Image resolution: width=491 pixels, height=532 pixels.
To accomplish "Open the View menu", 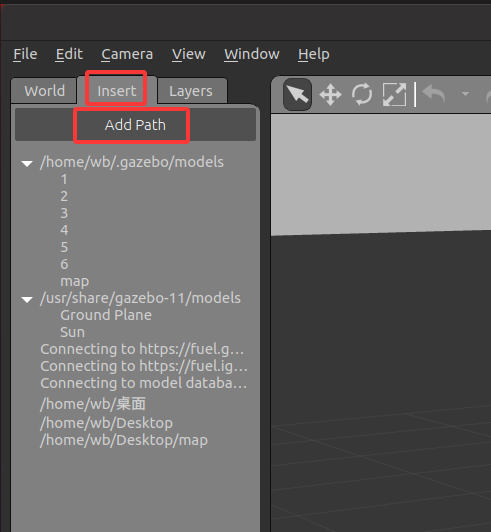I will tap(189, 54).
